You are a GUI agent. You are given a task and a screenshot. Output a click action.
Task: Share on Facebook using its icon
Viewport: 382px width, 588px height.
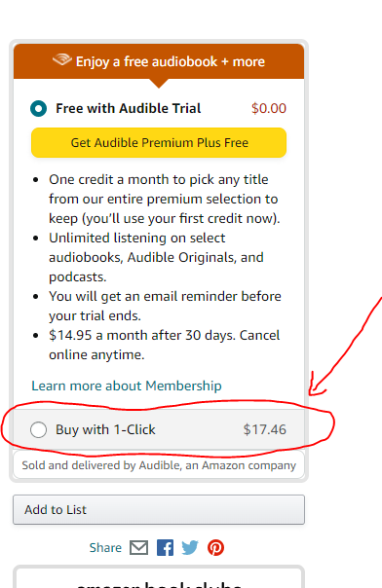[x=165, y=547]
